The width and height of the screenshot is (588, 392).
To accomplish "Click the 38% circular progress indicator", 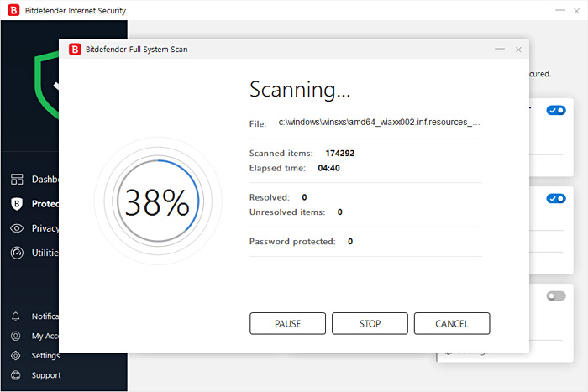I will pyautogui.click(x=157, y=202).
